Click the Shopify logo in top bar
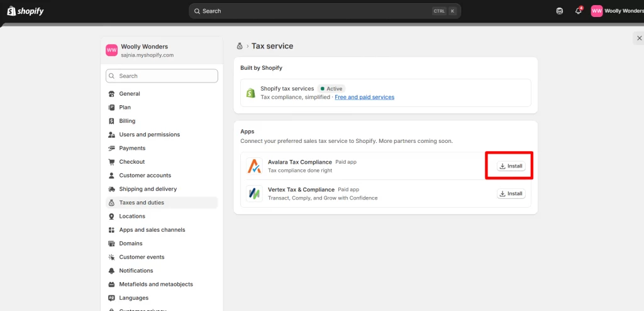 tap(25, 11)
